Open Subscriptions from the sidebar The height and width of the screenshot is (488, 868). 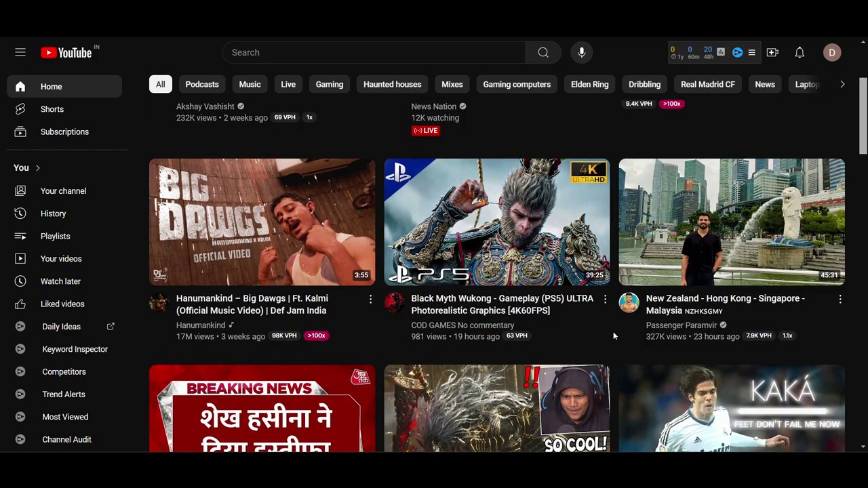64,131
